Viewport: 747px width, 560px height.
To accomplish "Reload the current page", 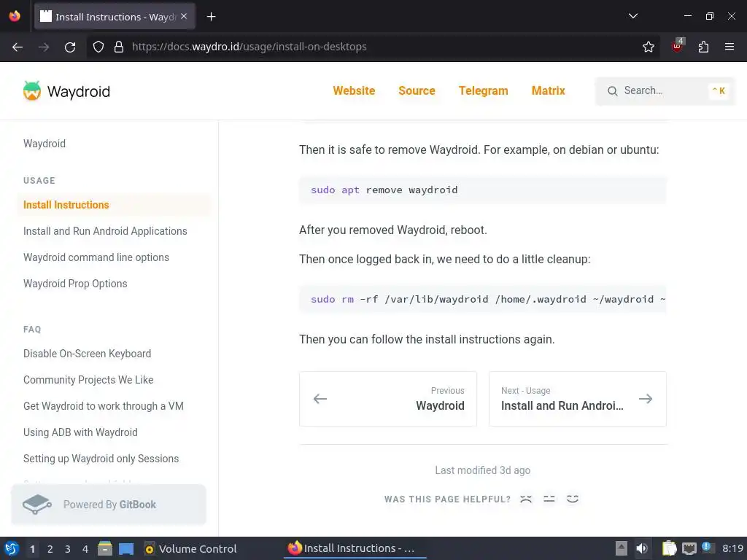I will [x=70, y=47].
